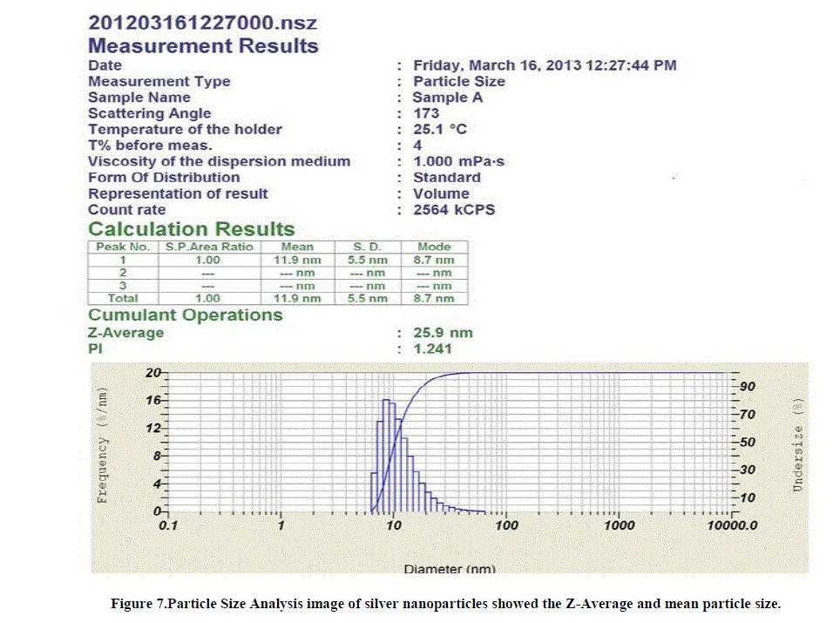
Task: Click the date value Friday, March 16, 2013
Action: tap(544, 65)
